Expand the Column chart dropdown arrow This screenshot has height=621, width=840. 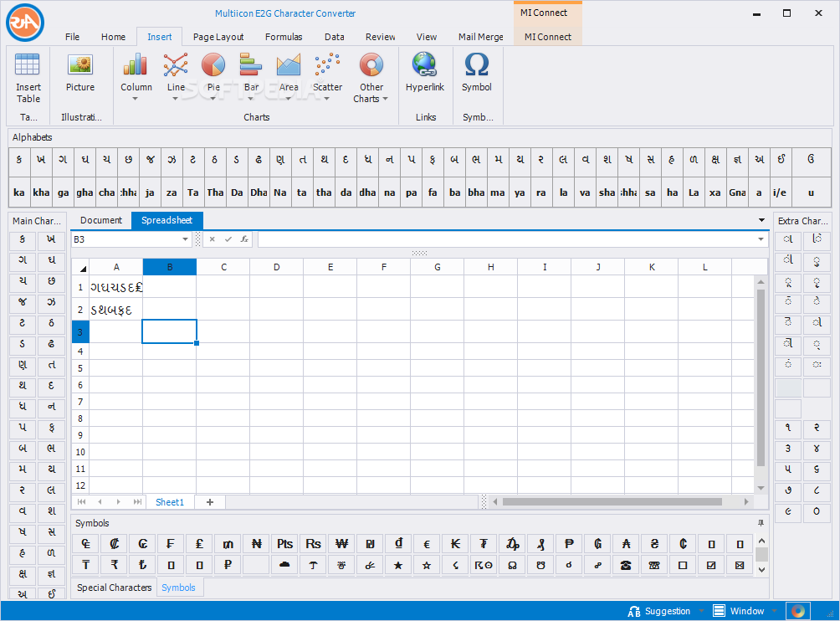coord(135,99)
